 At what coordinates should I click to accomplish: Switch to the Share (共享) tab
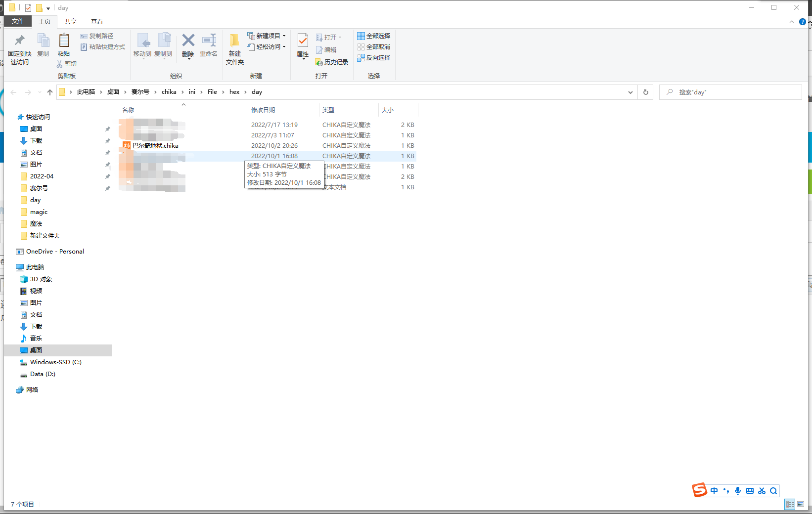click(x=71, y=22)
